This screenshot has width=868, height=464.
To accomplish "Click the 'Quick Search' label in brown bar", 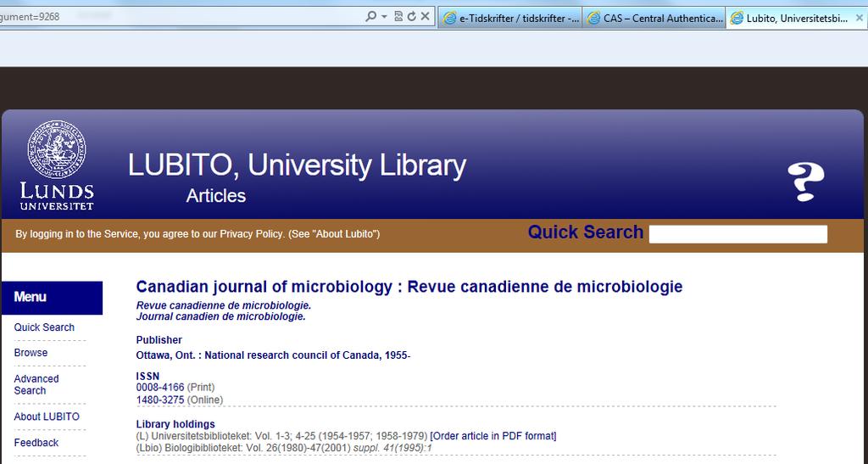I will point(586,232).
